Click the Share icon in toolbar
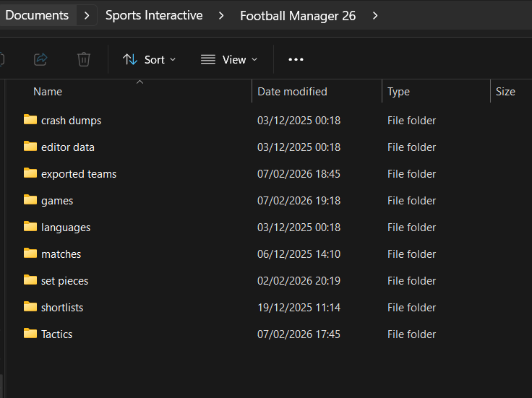532x398 pixels. click(x=40, y=59)
